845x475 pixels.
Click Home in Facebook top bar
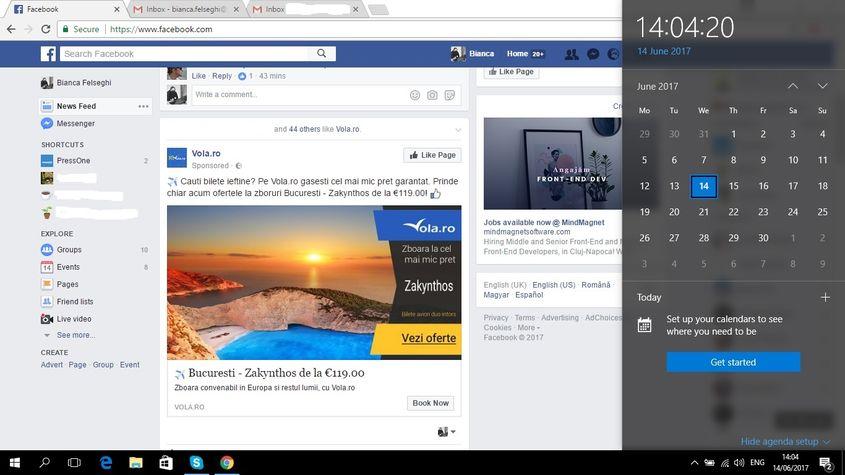tap(517, 54)
